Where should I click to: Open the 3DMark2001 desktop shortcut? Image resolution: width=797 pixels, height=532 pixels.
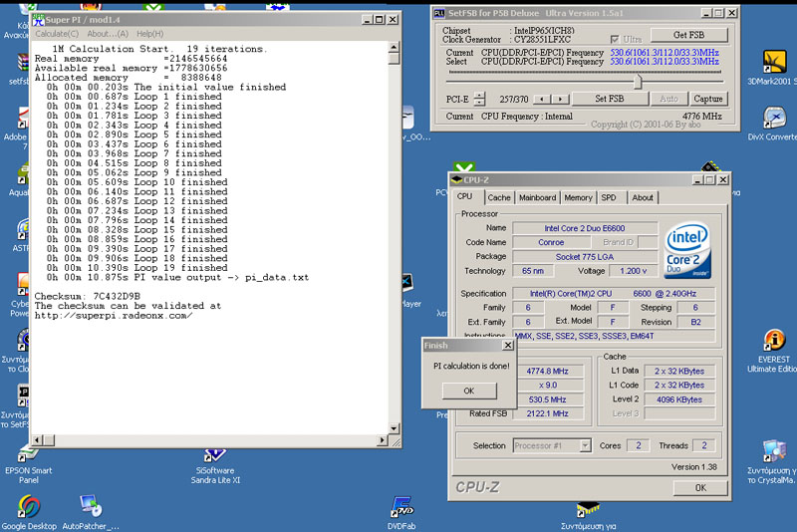pyautogui.click(x=774, y=63)
